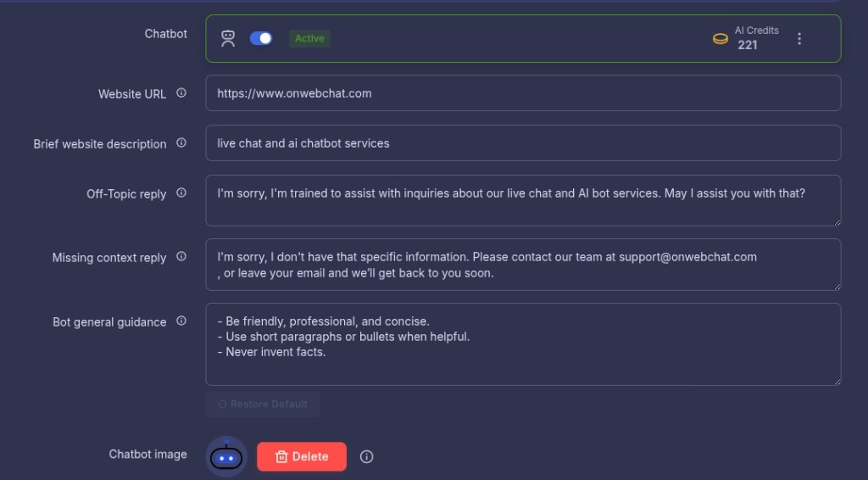Click the chatbot robot icon

228,38
